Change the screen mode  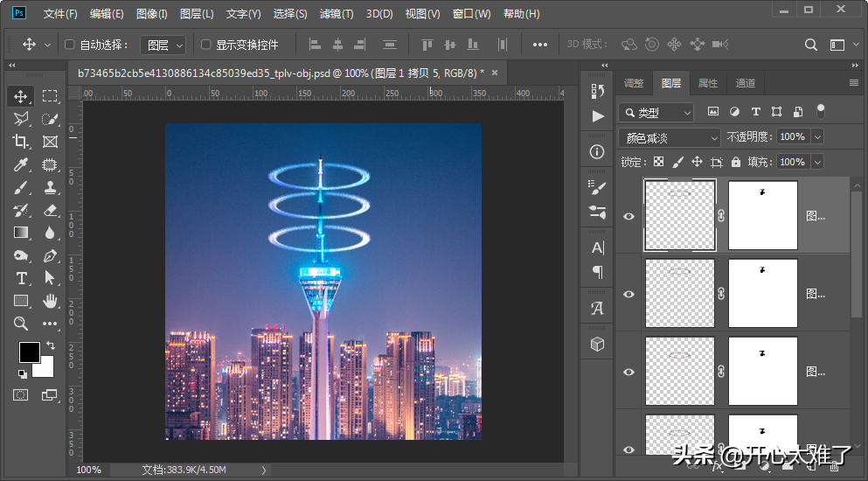49,394
